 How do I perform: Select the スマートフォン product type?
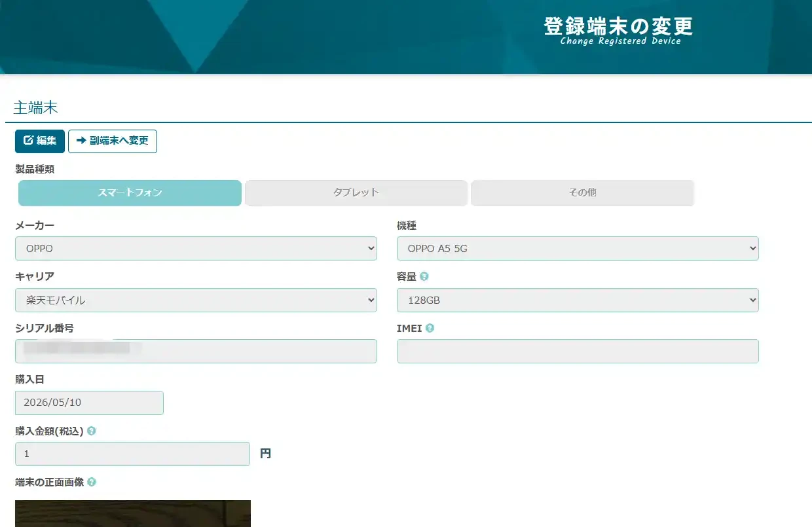(x=130, y=193)
